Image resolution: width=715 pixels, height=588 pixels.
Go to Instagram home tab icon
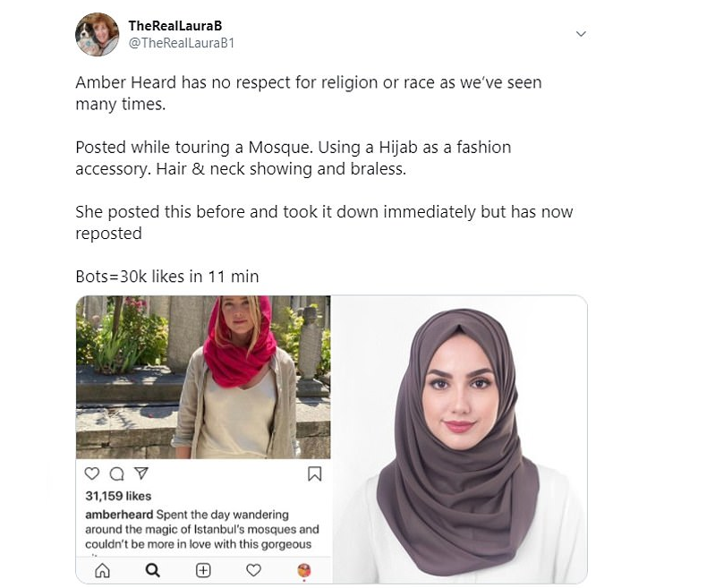point(102,570)
